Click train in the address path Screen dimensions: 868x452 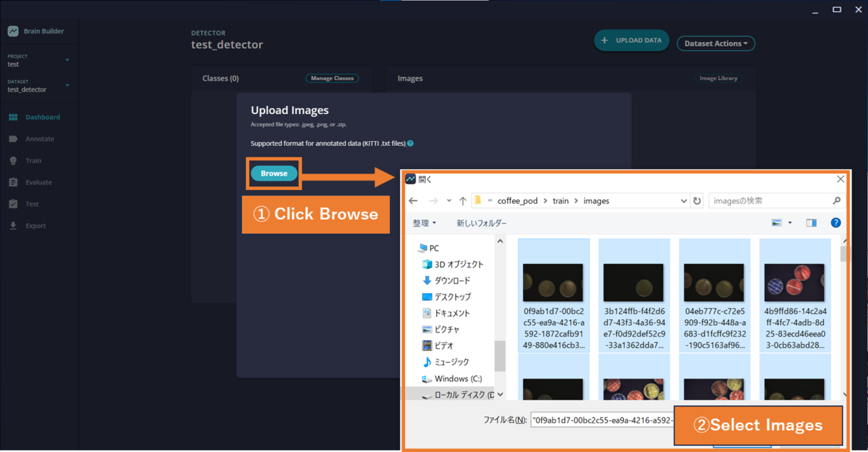561,201
